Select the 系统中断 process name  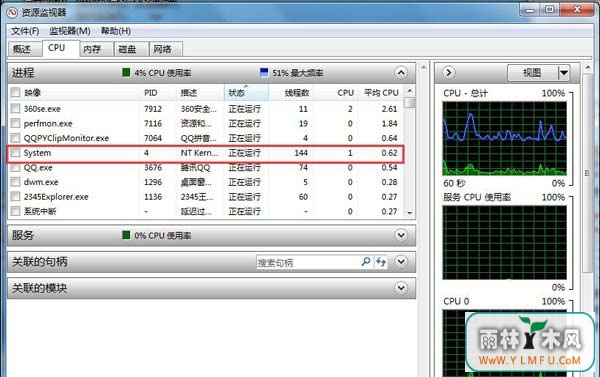click(40, 211)
